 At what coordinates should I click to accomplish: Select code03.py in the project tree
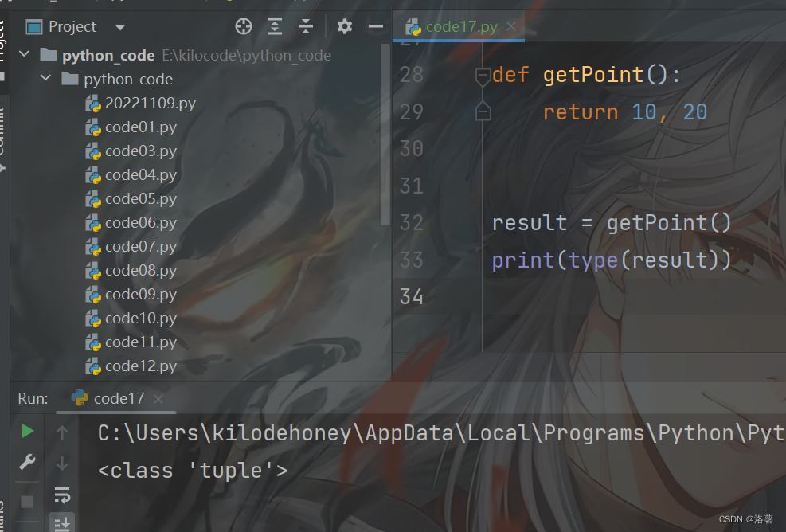[131, 151]
